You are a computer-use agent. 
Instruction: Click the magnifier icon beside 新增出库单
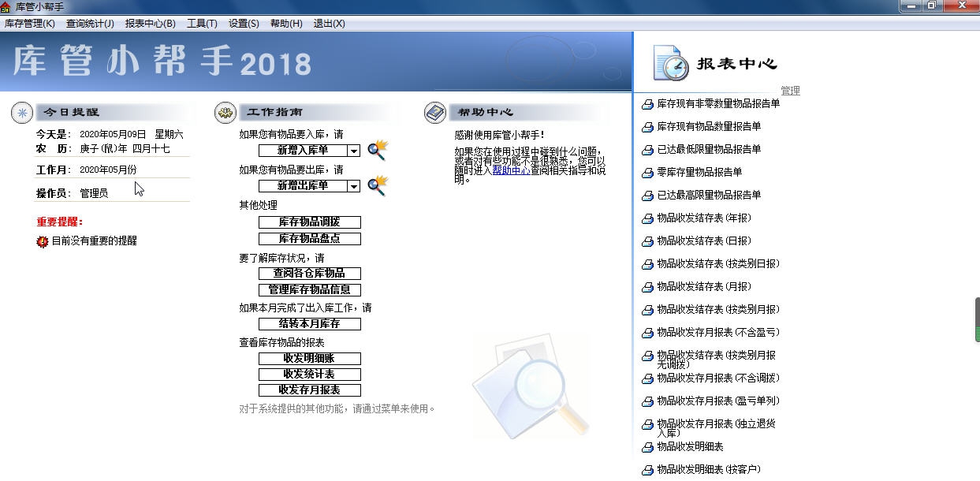point(378,185)
